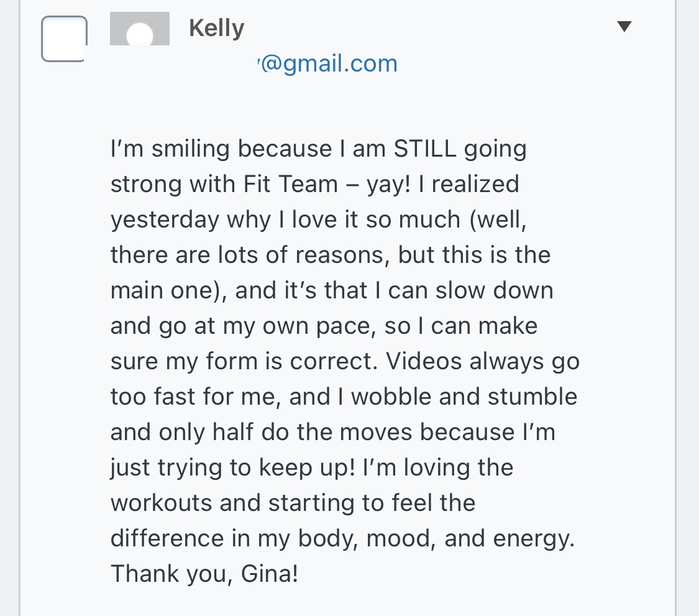Click the phrase wobble and stumble
This screenshot has height=616, width=699.
tap(464, 397)
